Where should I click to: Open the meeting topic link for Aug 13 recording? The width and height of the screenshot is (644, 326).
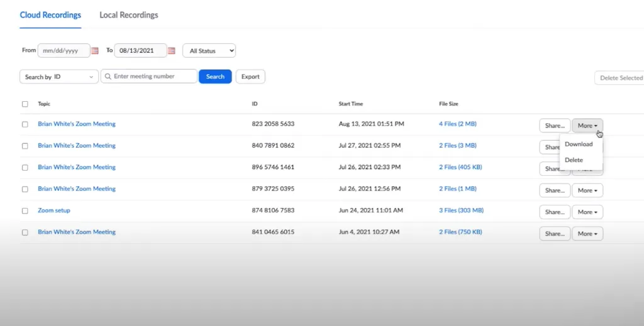pyautogui.click(x=76, y=124)
